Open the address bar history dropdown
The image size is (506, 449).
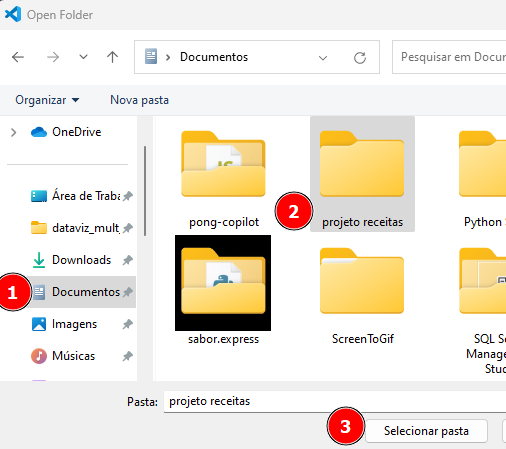coord(322,58)
